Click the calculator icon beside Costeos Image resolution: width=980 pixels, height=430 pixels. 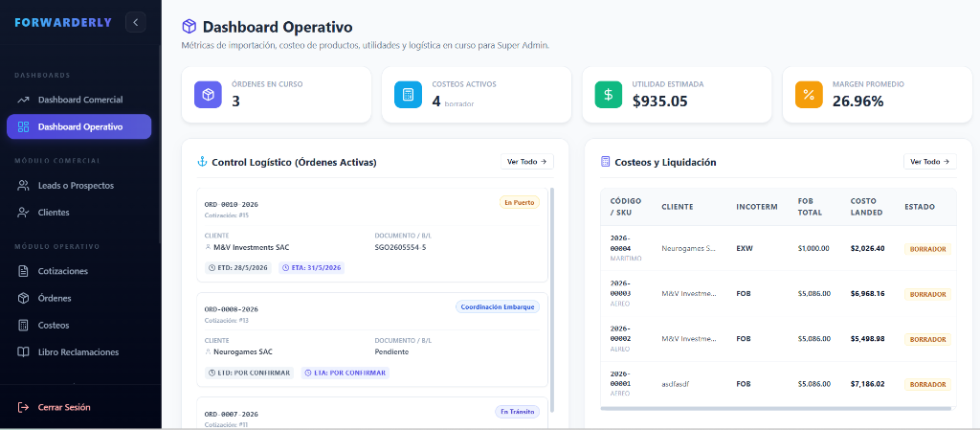tap(23, 325)
